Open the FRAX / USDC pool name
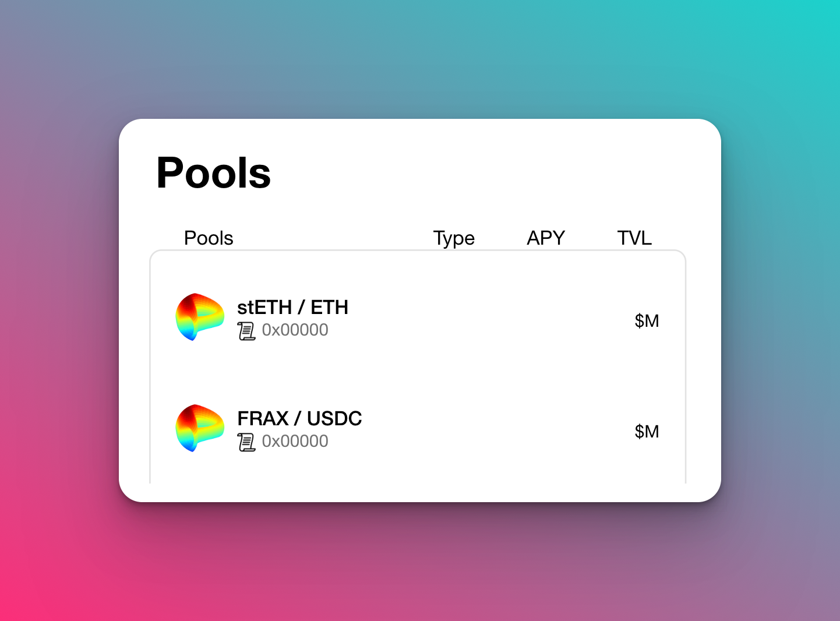The width and height of the screenshot is (840, 621). 299,418
